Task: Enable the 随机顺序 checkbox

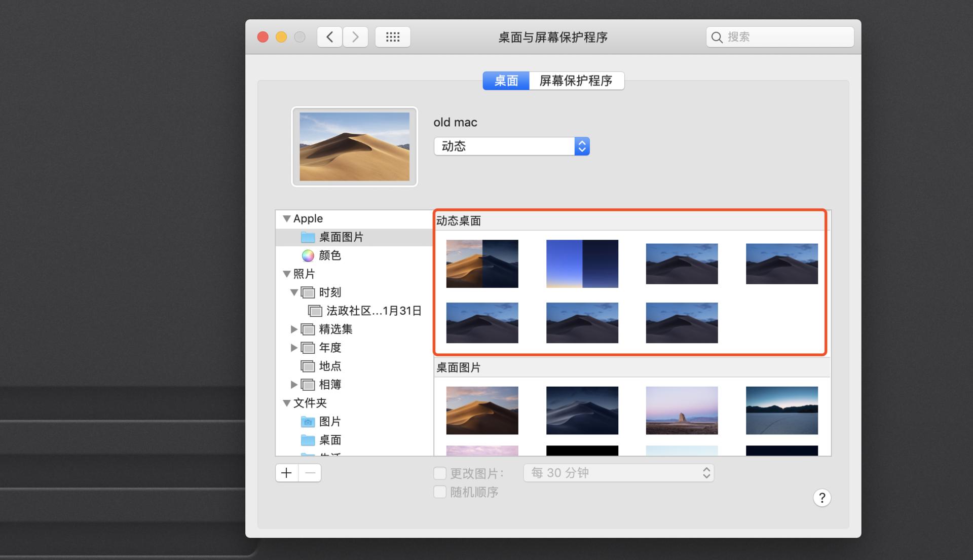Action: (x=439, y=492)
